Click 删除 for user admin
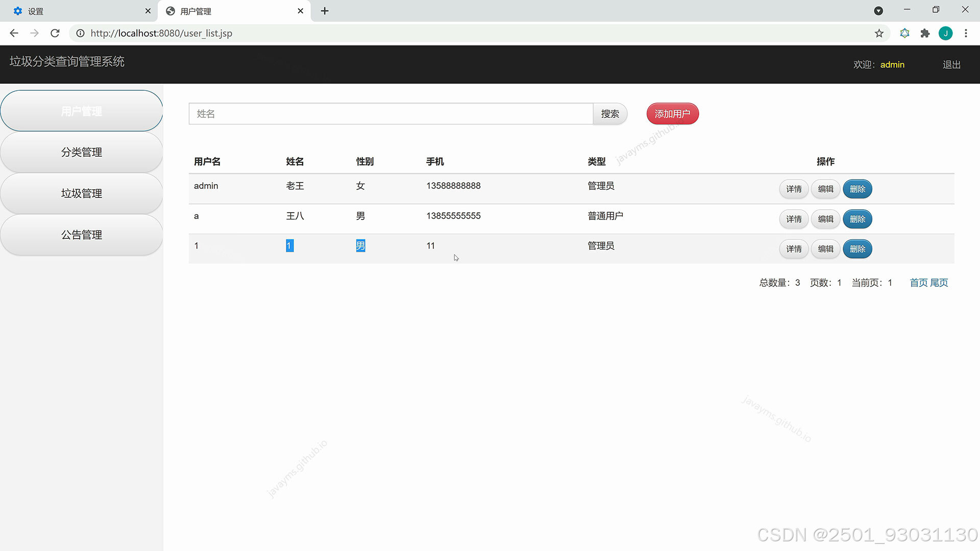 click(x=857, y=189)
